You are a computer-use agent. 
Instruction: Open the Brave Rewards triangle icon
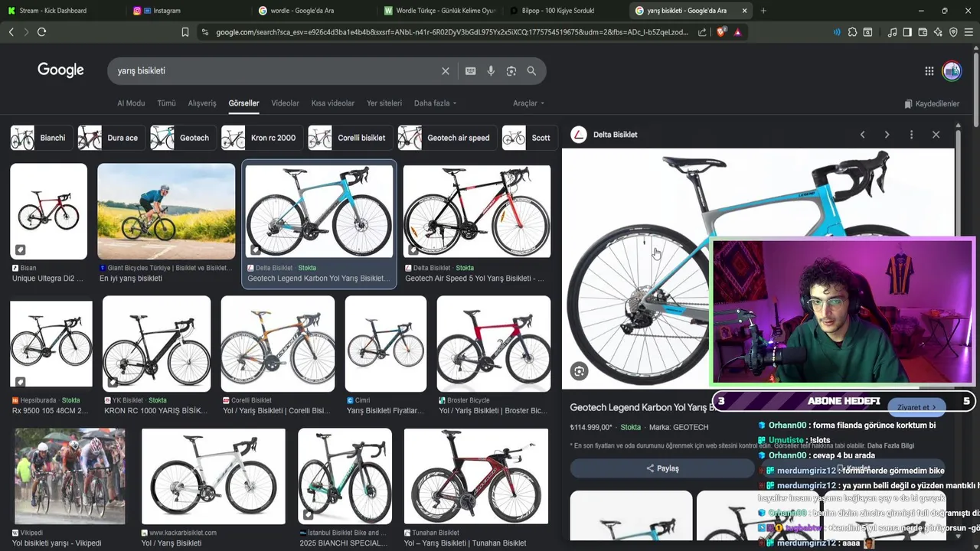(x=737, y=32)
